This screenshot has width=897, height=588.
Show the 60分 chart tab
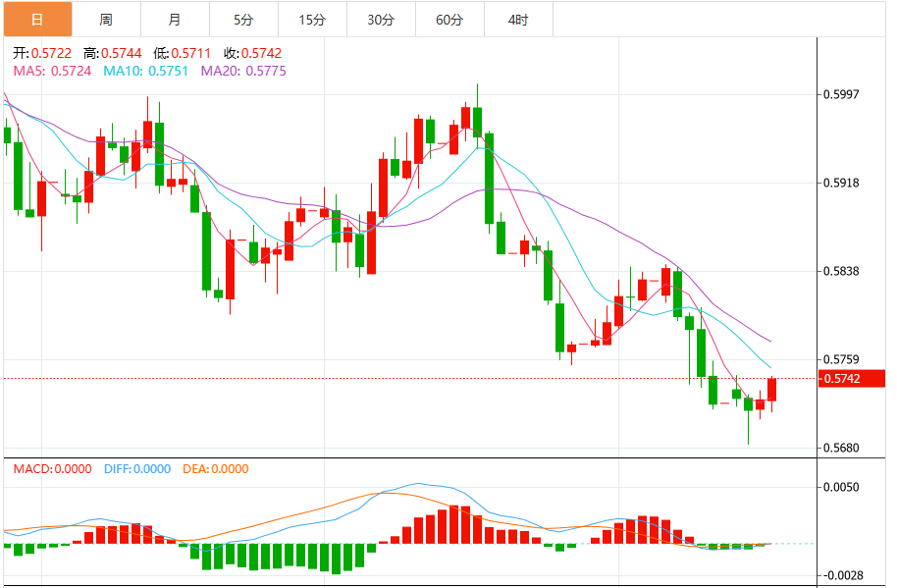[x=449, y=20]
